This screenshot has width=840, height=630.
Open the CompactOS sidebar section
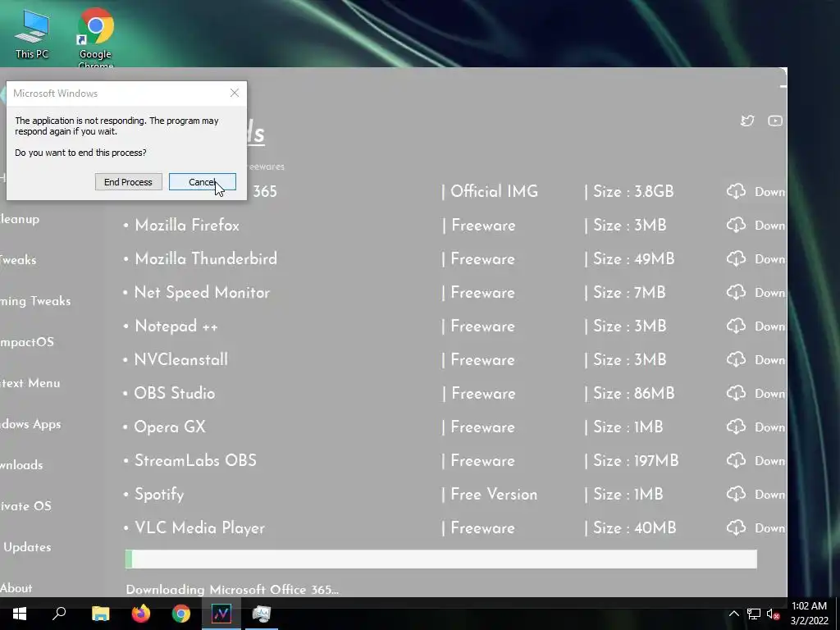pyautogui.click(x=27, y=342)
